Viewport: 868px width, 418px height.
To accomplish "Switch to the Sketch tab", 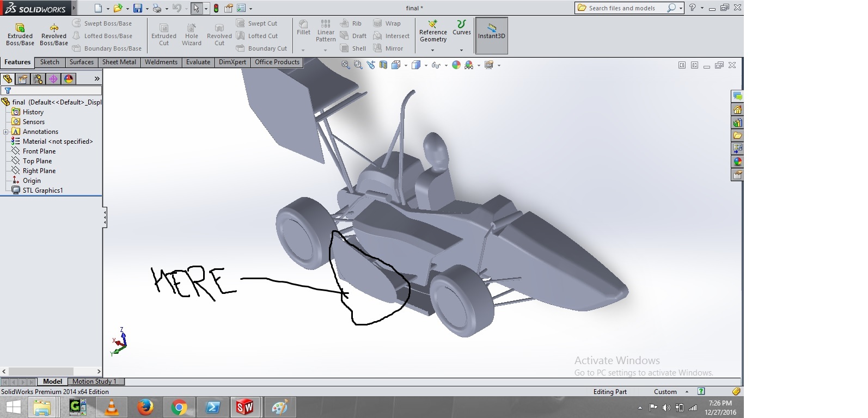I will click(50, 62).
